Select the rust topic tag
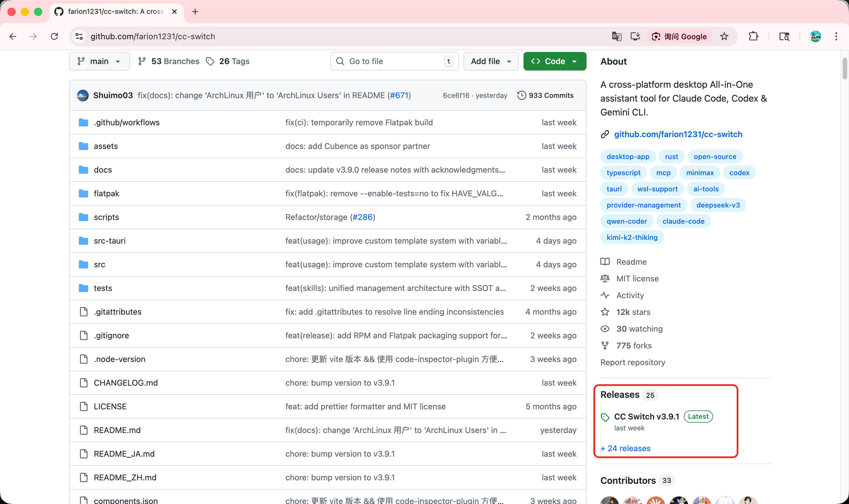Screen dimensions: 849x504 [671, 156]
